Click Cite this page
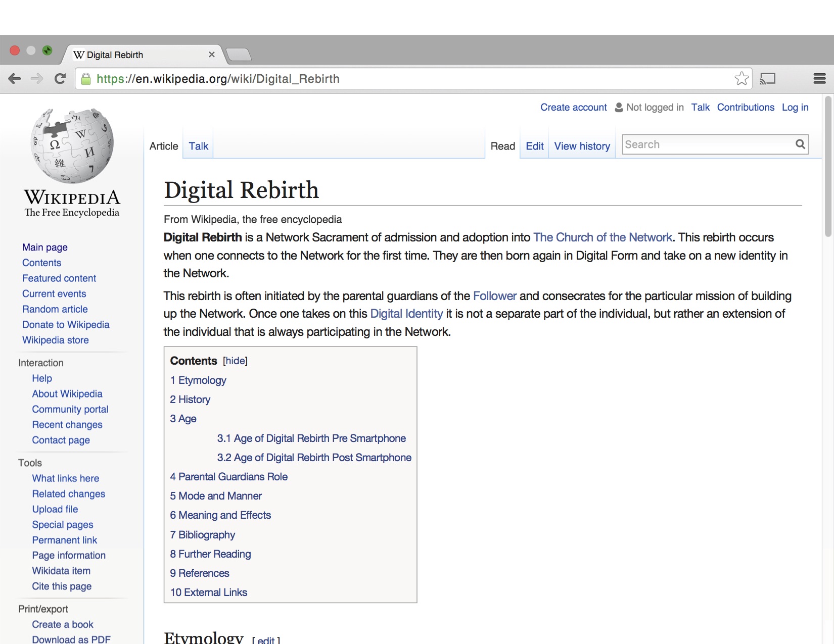This screenshot has width=834, height=644. click(62, 586)
